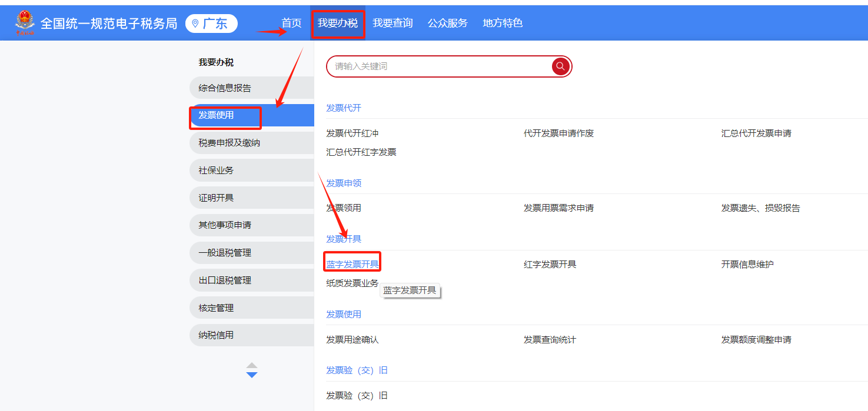
Task: Open the 广东 region selector
Action: tap(212, 24)
